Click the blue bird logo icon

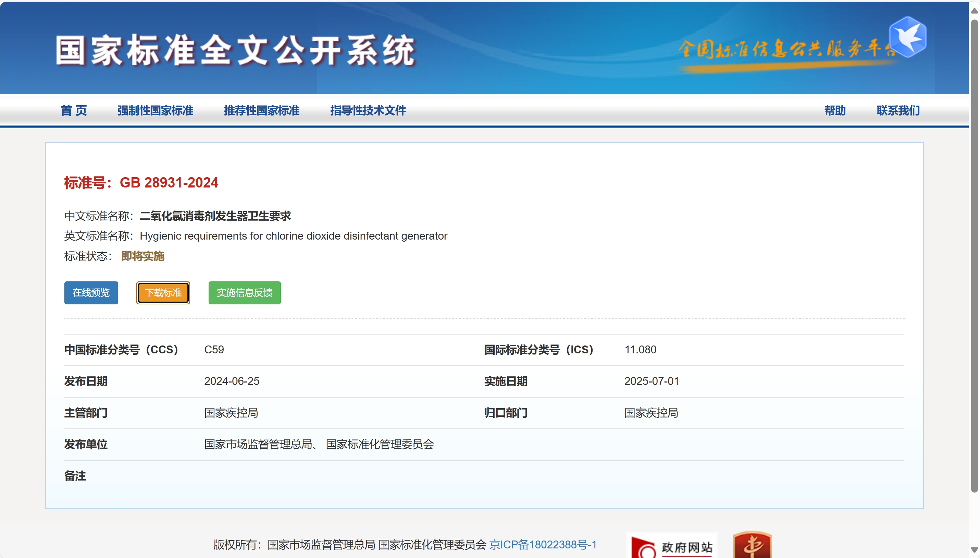click(x=908, y=37)
